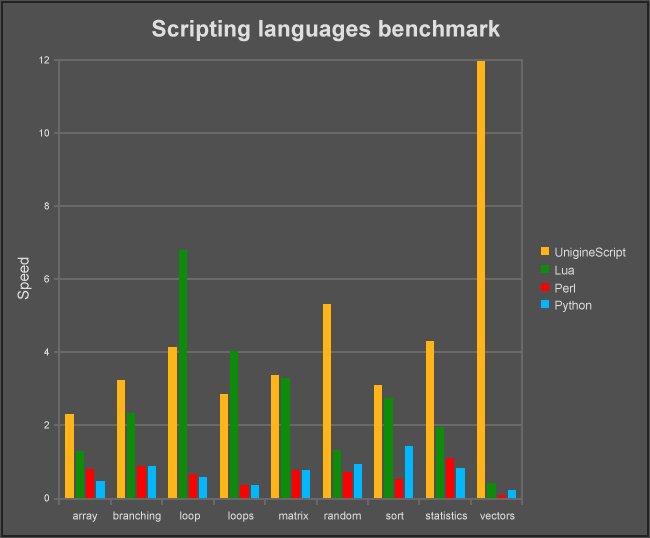Click the 'vectors' x-axis label
The width and height of the screenshot is (650, 538).
(497, 516)
